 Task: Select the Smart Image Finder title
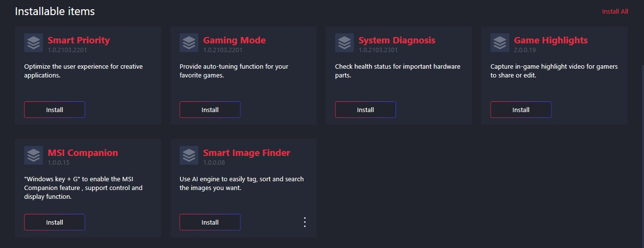tap(247, 153)
